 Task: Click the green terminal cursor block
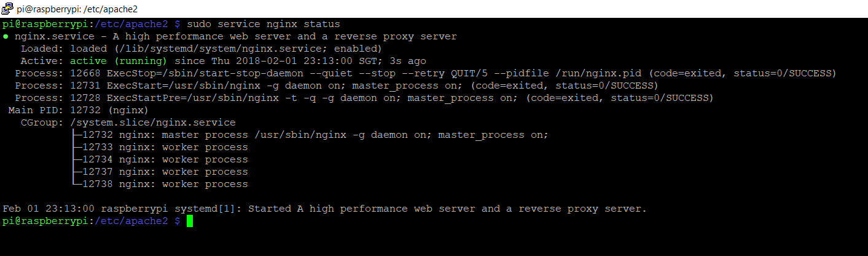click(x=190, y=221)
